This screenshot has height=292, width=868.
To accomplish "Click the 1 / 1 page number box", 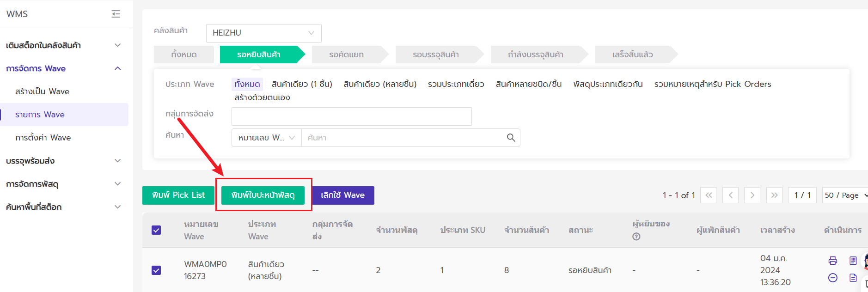I will click(802, 195).
